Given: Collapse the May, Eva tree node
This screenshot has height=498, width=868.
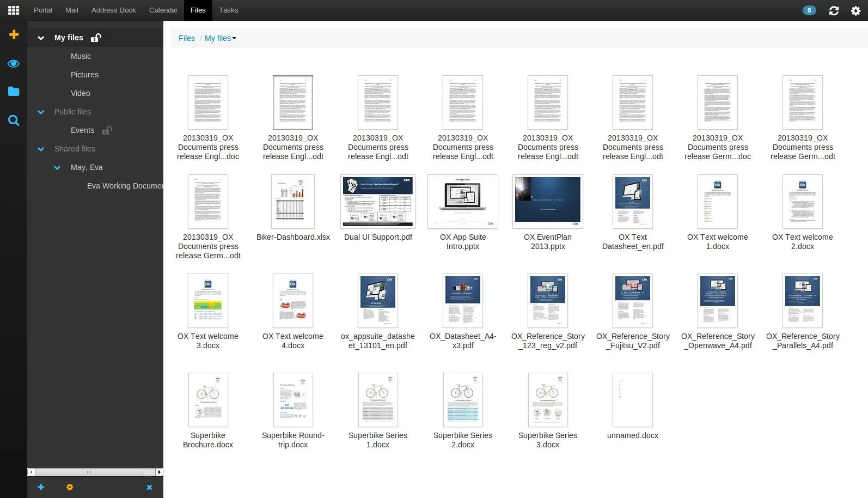Looking at the screenshot, I should 57,167.
